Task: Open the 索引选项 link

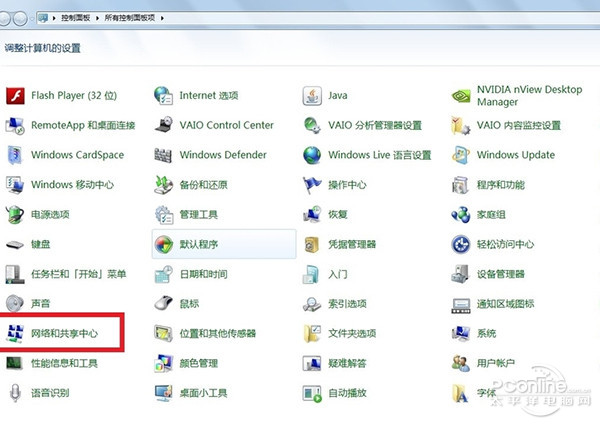Action: coord(347,304)
